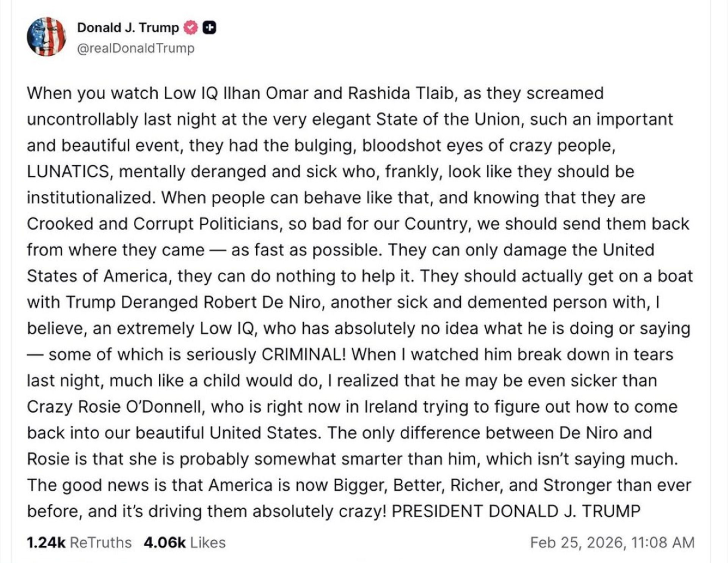Click the name Robert De Niro in the post

262,302
